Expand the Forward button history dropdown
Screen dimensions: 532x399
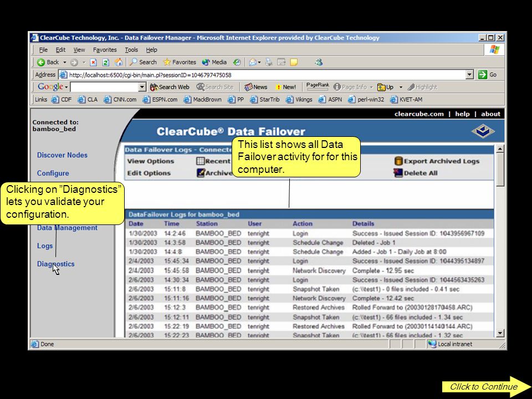point(84,63)
